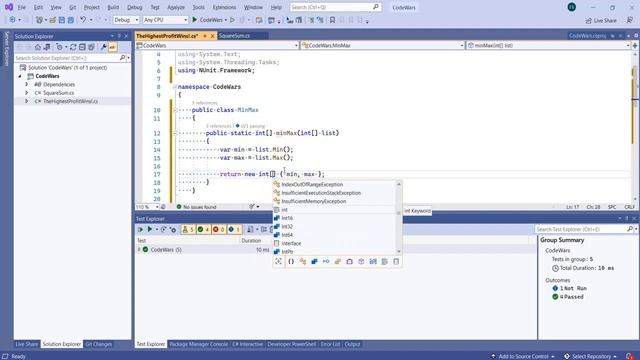
Task: Click the Server Explorer vertical side tab
Action: [6, 49]
